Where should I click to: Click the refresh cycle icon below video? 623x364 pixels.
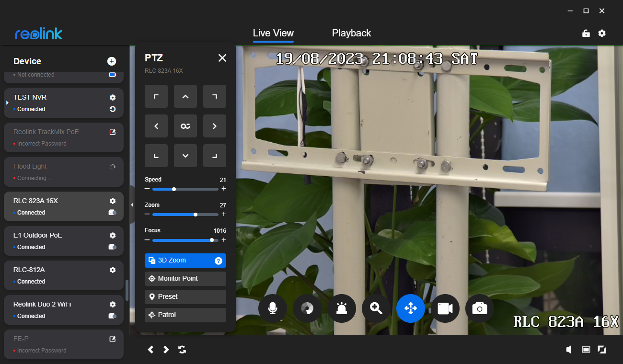(182, 350)
